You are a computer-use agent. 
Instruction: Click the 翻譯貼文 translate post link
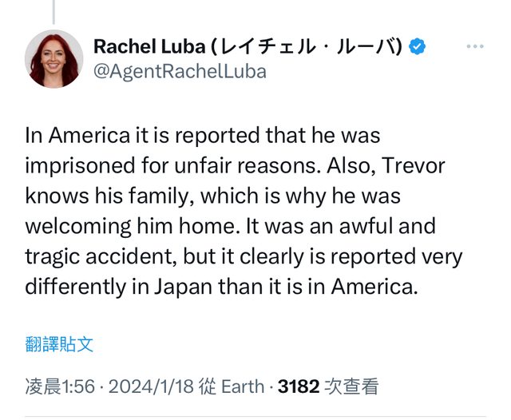coord(59,344)
